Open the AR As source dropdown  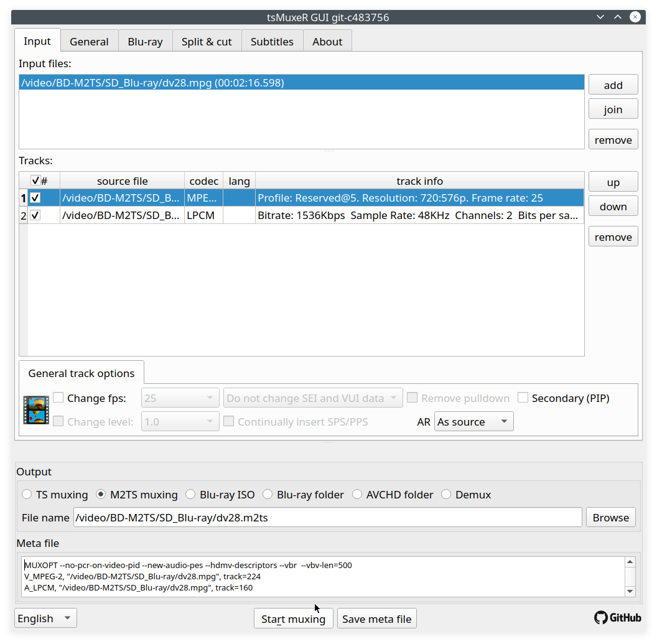pyautogui.click(x=473, y=422)
